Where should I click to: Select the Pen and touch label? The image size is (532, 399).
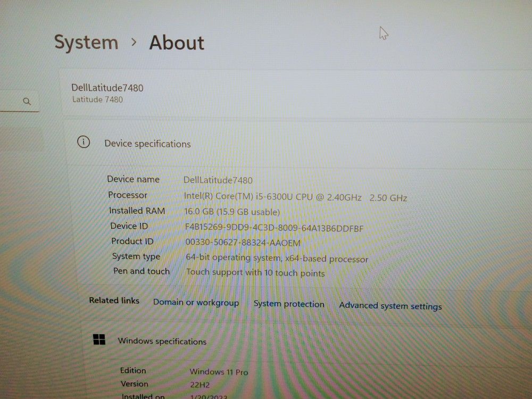coord(142,271)
